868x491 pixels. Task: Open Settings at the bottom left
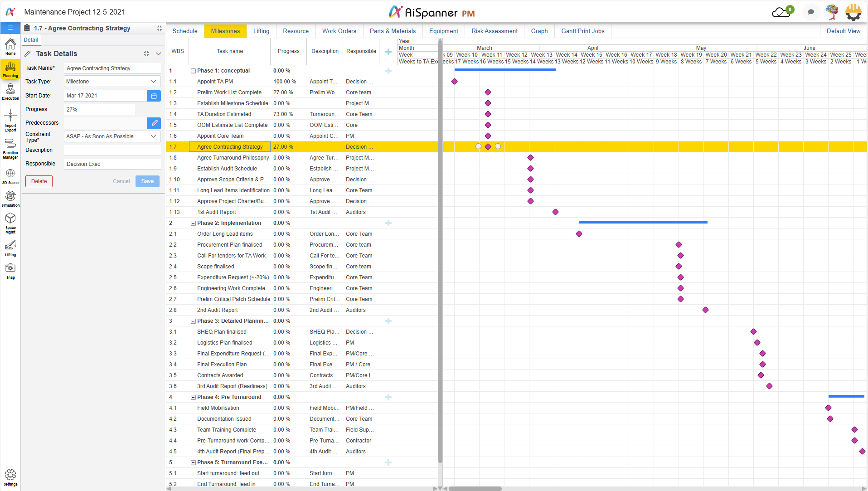point(10,476)
